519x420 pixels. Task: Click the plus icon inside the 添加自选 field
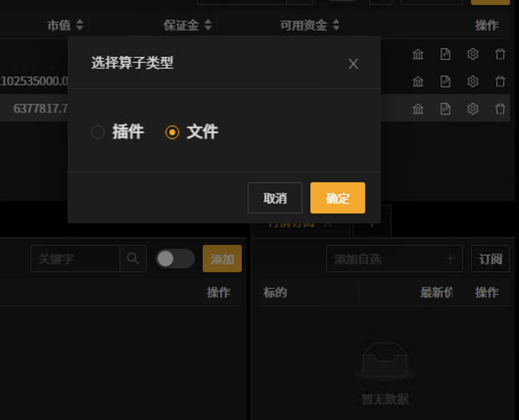point(450,258)
